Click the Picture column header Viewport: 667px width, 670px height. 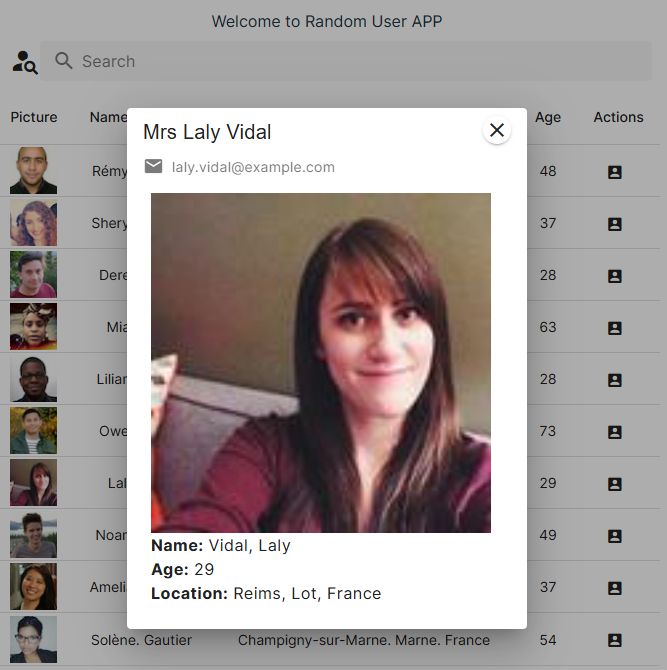click(x=34, y=117)
